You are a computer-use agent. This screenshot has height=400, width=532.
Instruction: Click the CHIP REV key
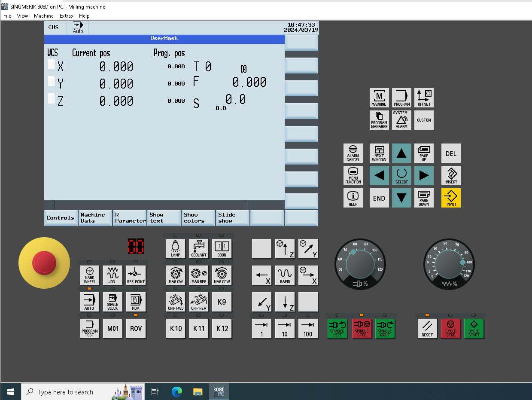coord(198,302)
